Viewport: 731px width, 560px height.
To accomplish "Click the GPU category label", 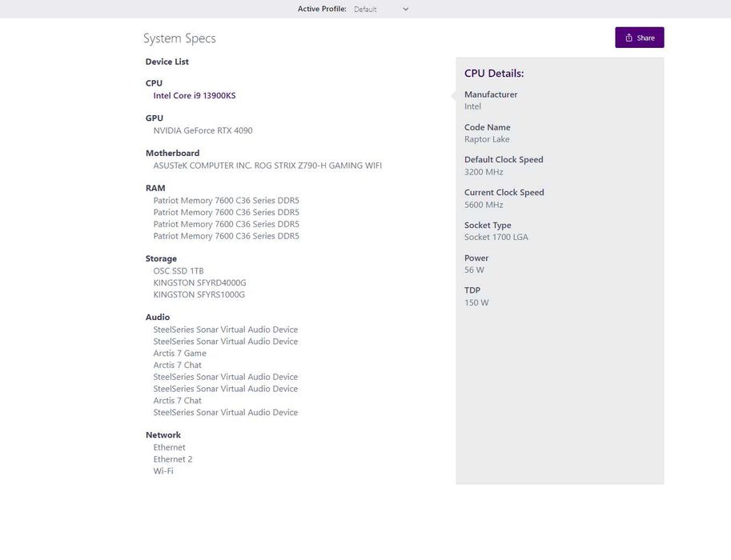I will 155,118.
